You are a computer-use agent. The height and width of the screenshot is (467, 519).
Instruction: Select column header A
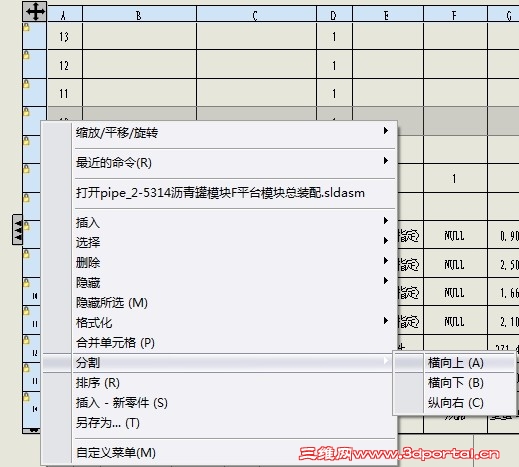click(65, 15)
